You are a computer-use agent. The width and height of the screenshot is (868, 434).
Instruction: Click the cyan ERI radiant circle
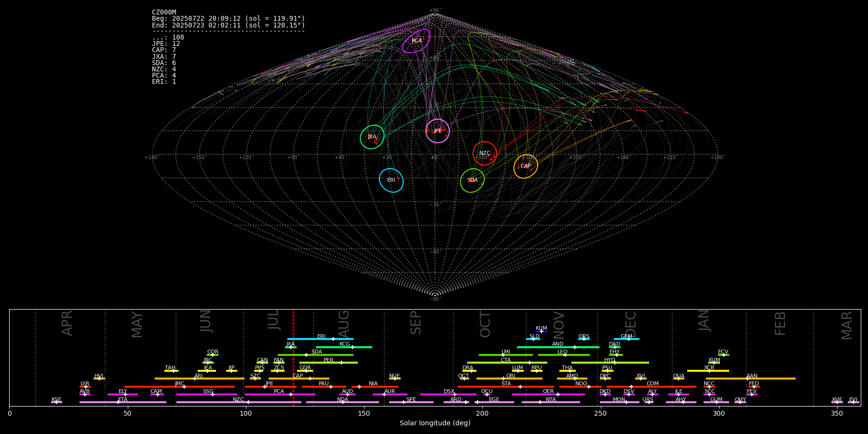click(x=391, y=180)
